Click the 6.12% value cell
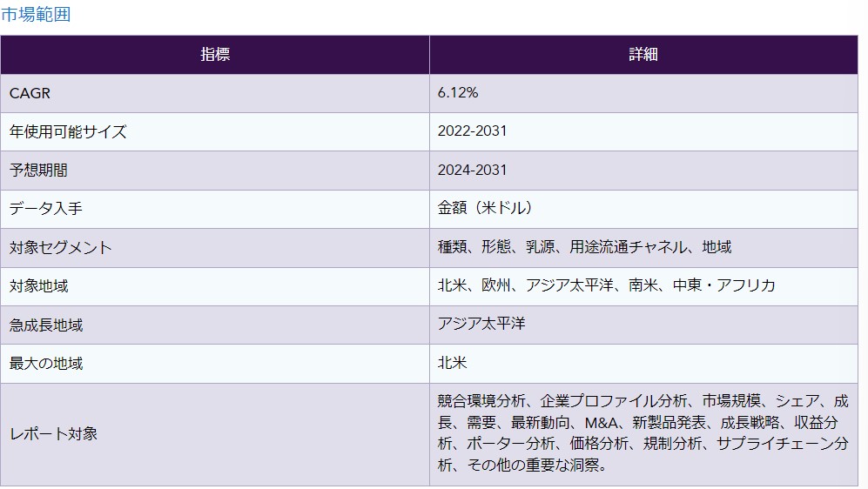The width and height of the screenshot is (868, 489). click(x=458, y=93)
